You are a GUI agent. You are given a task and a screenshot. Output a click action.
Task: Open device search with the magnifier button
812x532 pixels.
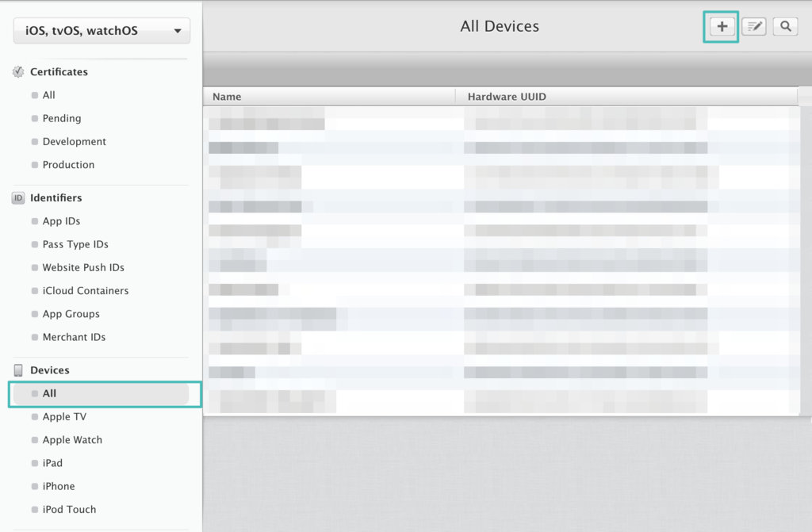point(785,26)
